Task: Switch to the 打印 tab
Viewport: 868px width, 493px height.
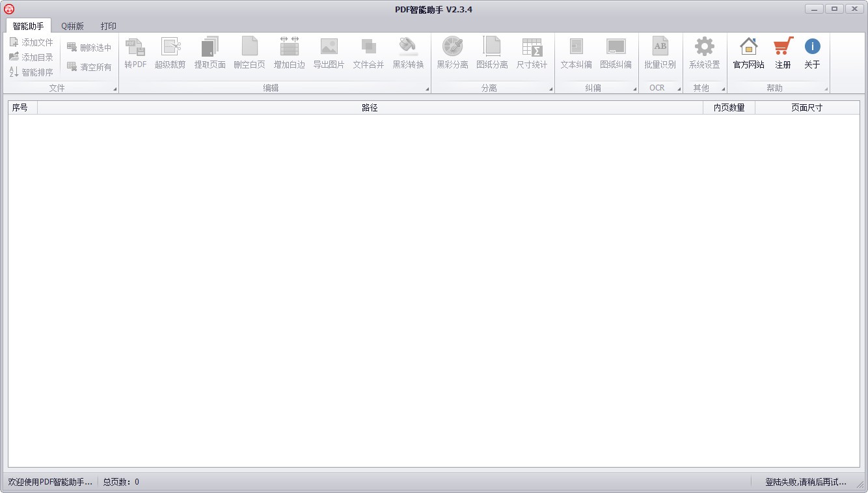Action: tap(109, 26)
